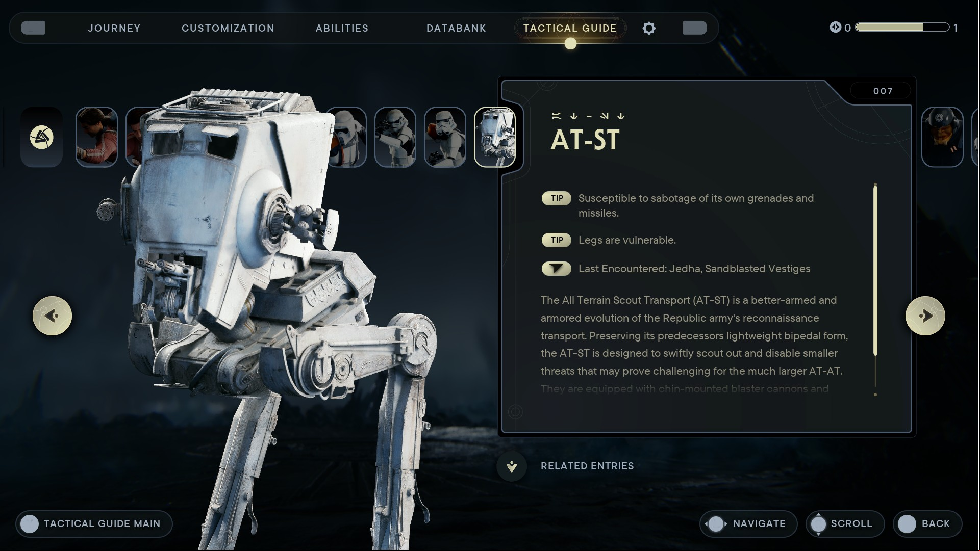Select the AT-ST entry thumbnail

[x=495, y=137]
